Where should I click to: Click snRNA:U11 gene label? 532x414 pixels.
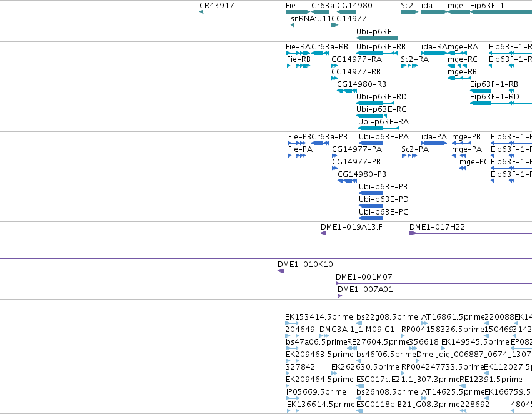click(311, 19)
